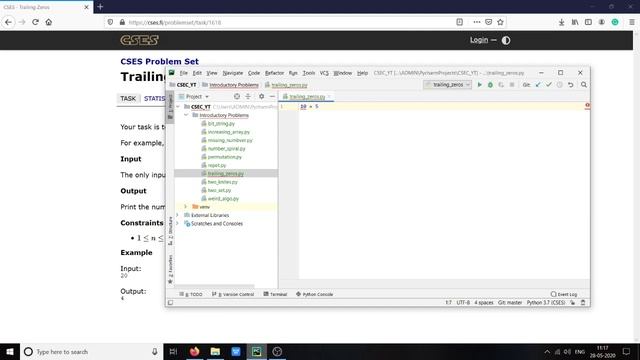
Task: Click Run with Coverage icon
Action: 501,85
